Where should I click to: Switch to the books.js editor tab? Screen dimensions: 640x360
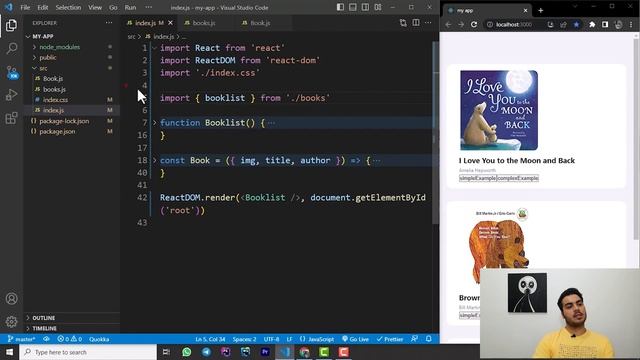click(x=204, y=23)
